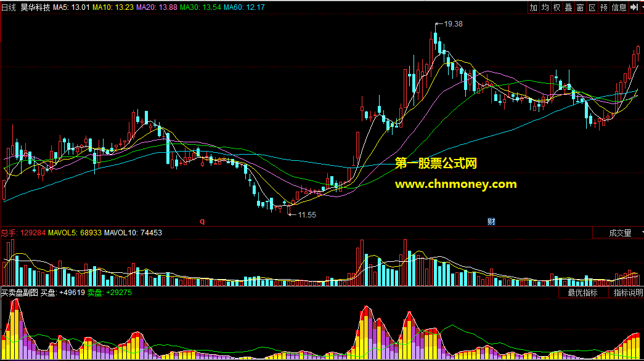Click the 昊华科技 stock name

pos(35,7)
